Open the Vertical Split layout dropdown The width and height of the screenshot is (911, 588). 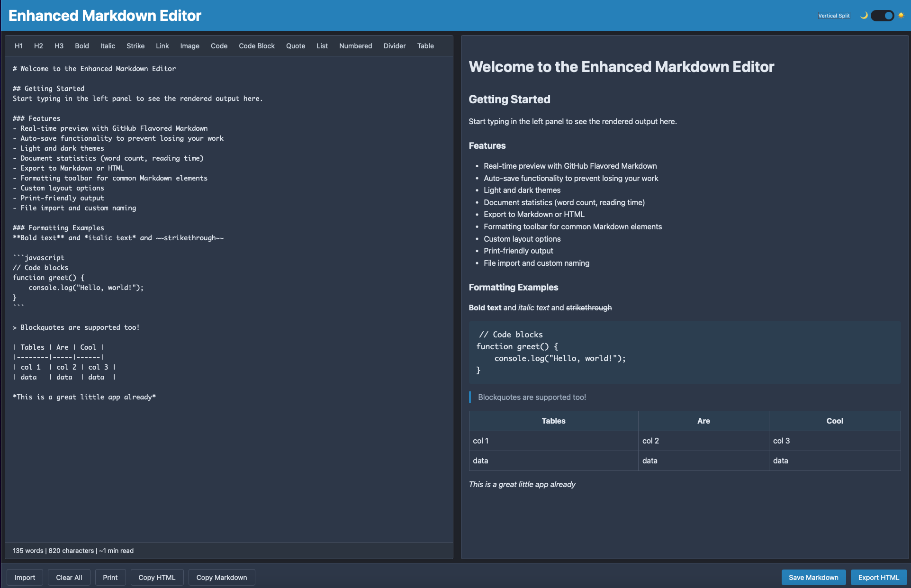pyautogui.click(x=834, y=16)
